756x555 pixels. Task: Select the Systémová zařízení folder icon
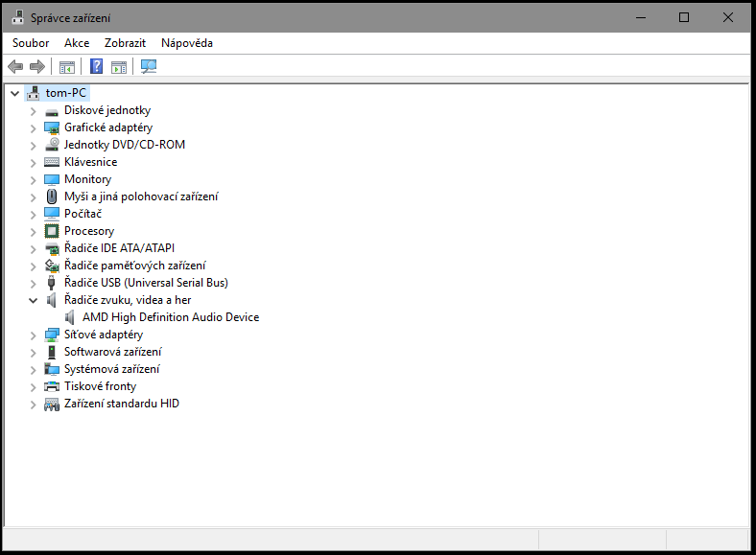(x=52, y=369)
